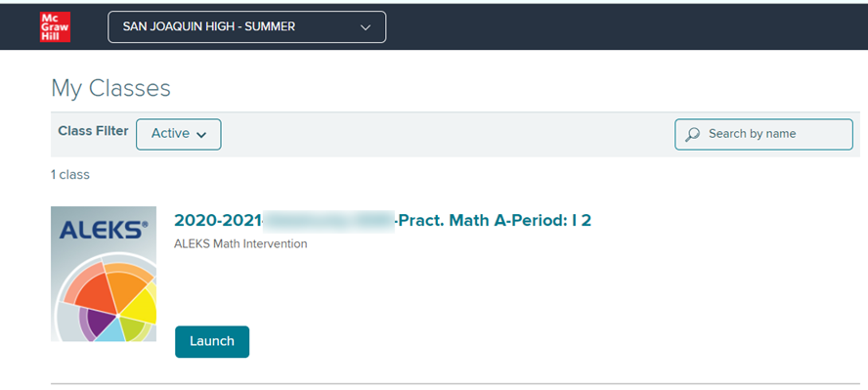Click the light blue slice of ALEKS pie

pyautogui.click(x=108, y=330)
